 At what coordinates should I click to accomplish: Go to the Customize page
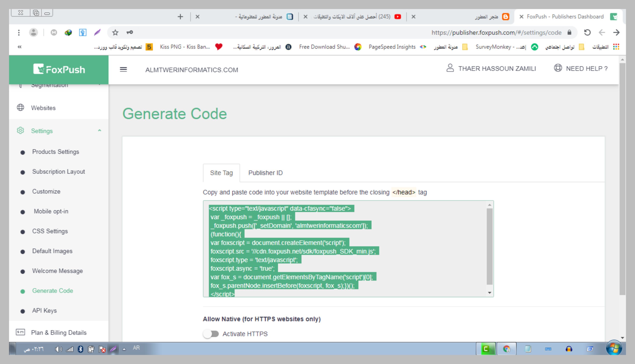click(46, 191)
